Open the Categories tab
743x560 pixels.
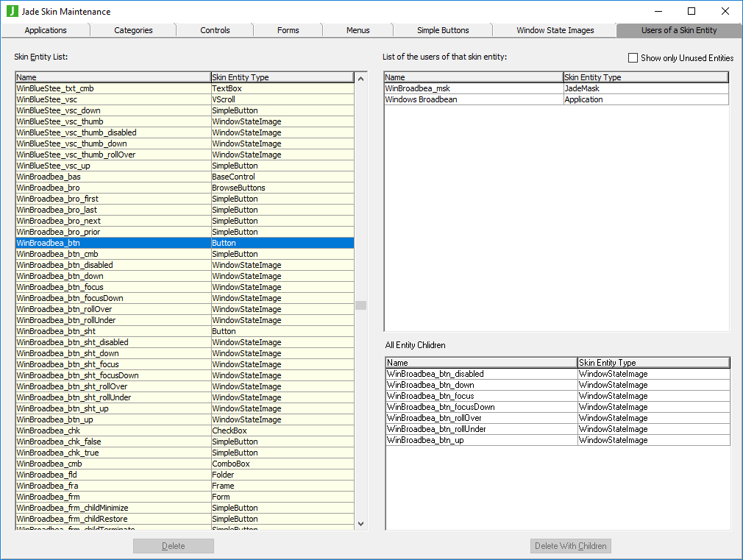(133, 30)
